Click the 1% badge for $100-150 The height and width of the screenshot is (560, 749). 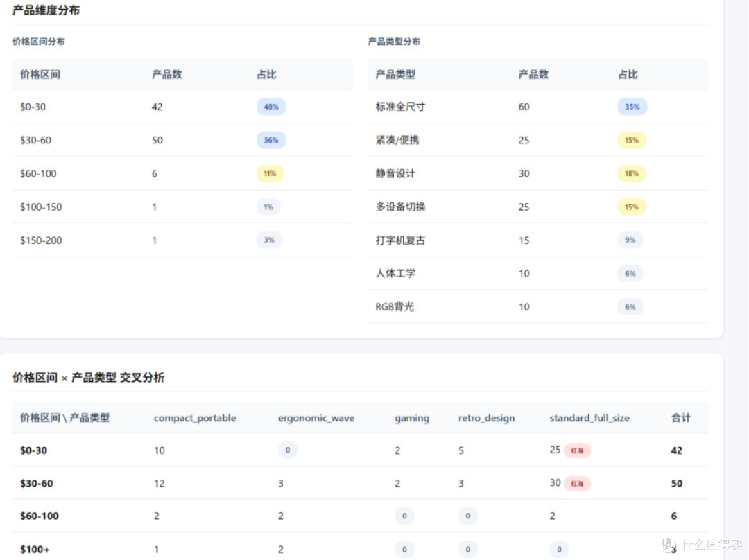(x=268, y=207)
